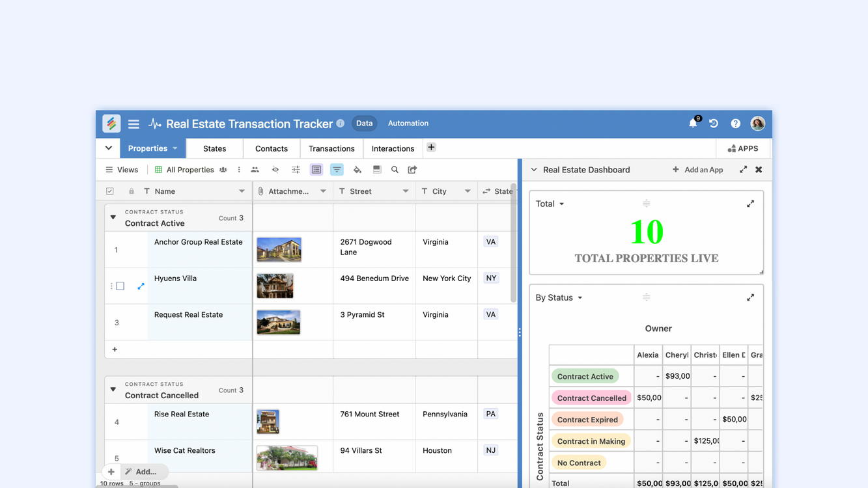Switch to the Contacts tab
Image resolution: width=868 pixels, height=488 pixels.
coord(272,148)
